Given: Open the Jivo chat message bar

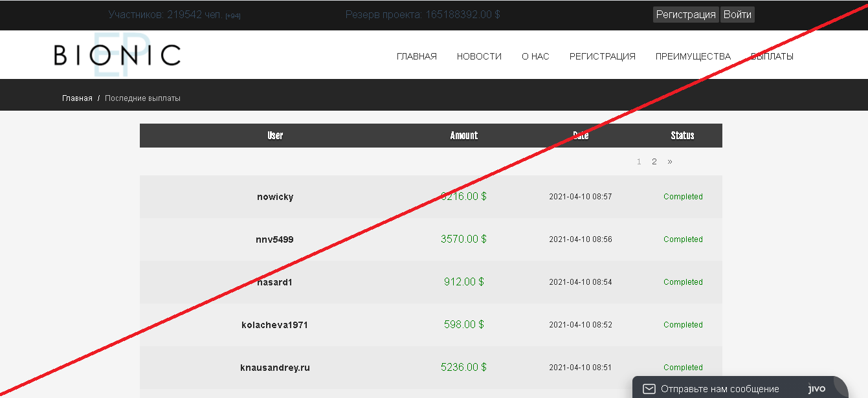Looking at the screenshot, I should (740, 388).
